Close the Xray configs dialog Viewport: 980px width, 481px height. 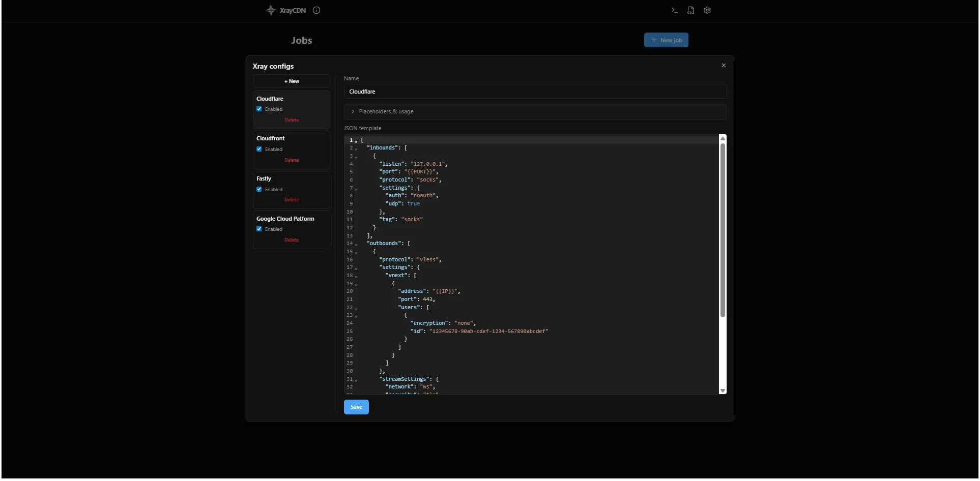(724, 66)
